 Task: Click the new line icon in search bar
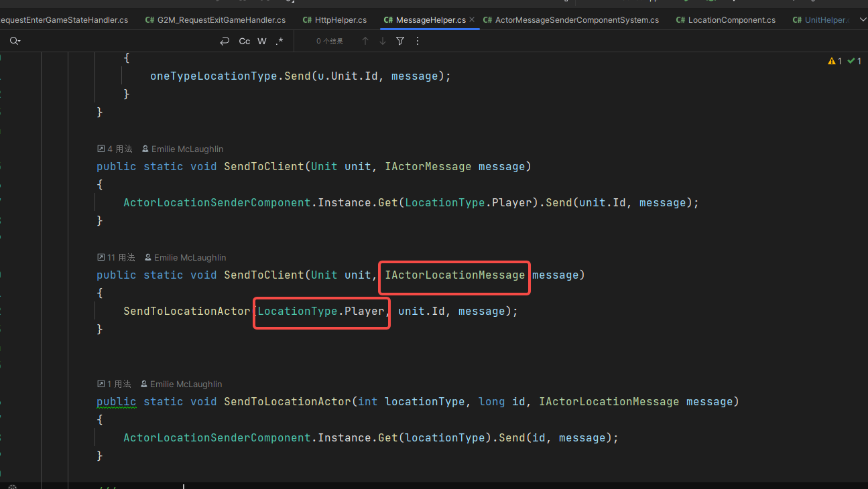coord(225,42)
